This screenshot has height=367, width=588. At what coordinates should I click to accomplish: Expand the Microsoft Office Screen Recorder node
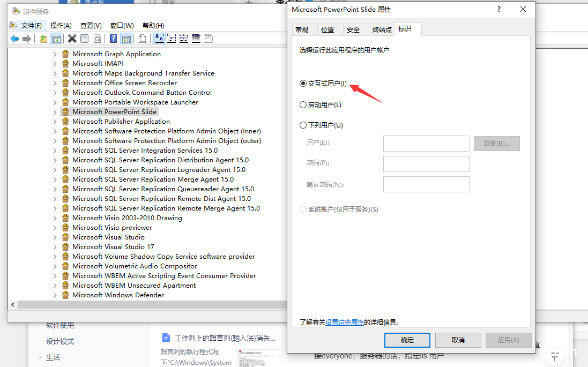(x=55, y=83)
